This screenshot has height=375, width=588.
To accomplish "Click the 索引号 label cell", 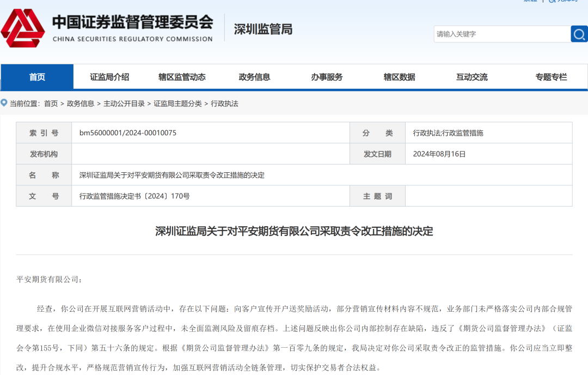I will click(44, 133).
